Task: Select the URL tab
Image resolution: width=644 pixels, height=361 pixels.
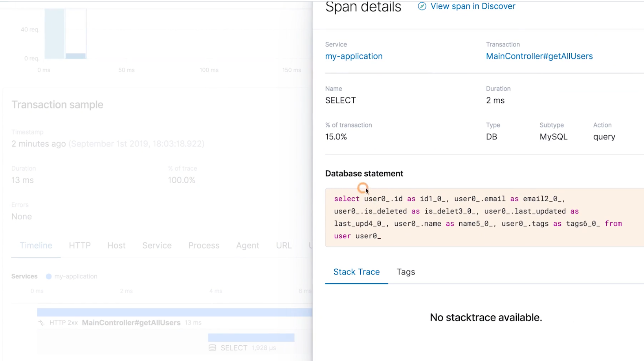Action: click(x=284, y=245)
